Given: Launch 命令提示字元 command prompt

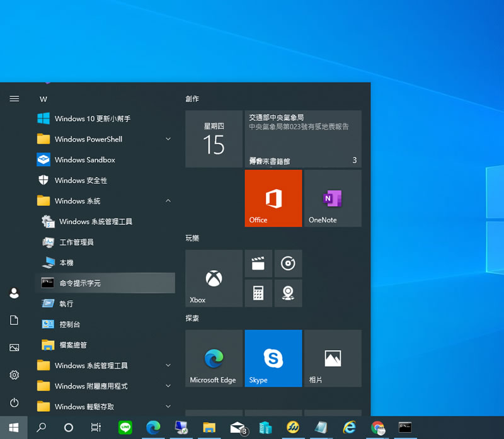Looking at the screenshot, I should tap(105, 283).
